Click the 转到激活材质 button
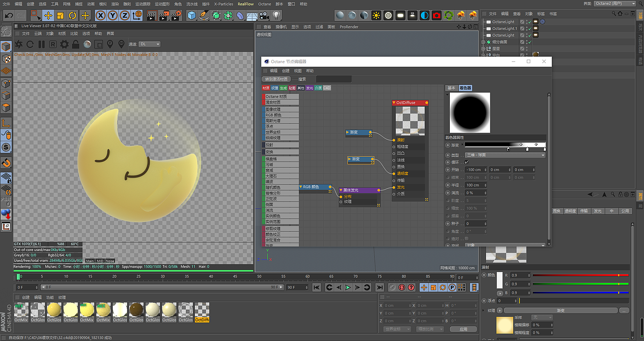The height and width of the screenshot is (341, 644). click(x=276, y=79)
